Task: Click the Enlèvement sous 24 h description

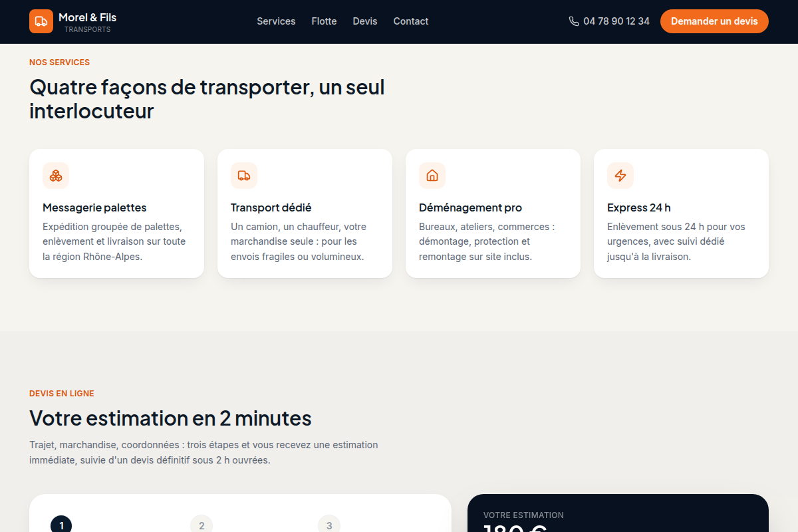Action: 676,241
